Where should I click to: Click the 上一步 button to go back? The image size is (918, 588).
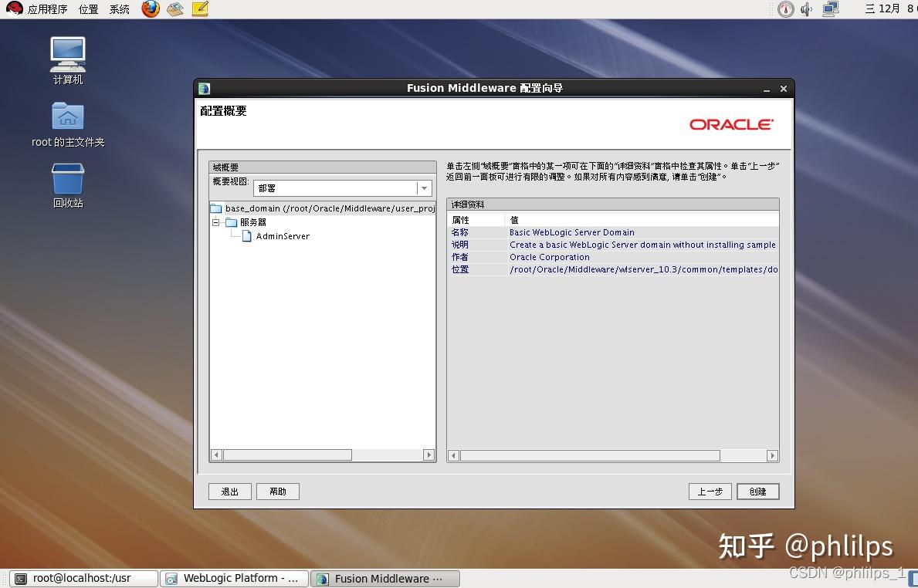coord(710,491)
